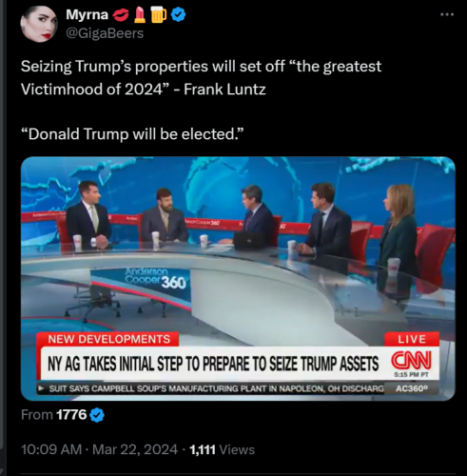Image resolution: width=467 pixels, height=476 pixels.
Task: Click the lipstick emoji in display name
Action: point(140,15)
